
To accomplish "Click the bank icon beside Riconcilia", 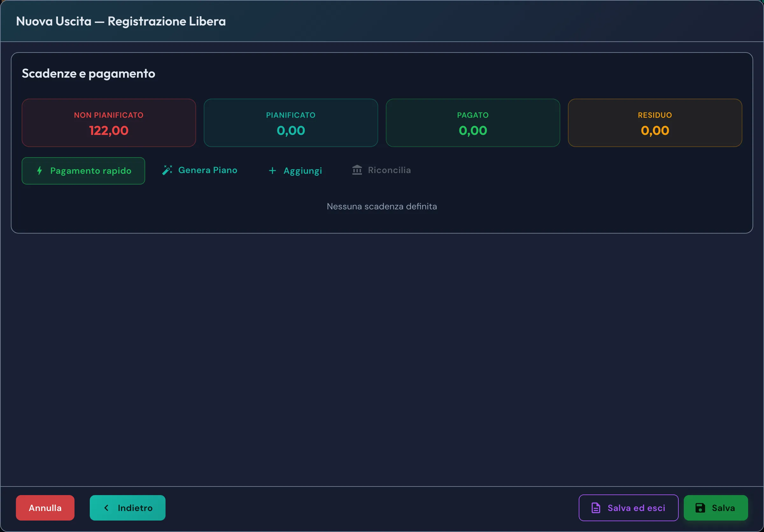I will coord(357,170).
